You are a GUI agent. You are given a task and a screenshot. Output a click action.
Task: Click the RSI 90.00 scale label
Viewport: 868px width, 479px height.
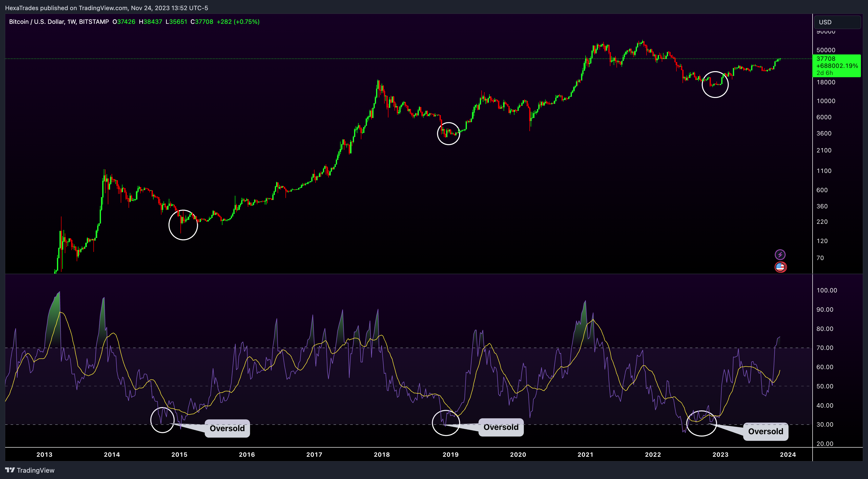click(x=824, y=309)
